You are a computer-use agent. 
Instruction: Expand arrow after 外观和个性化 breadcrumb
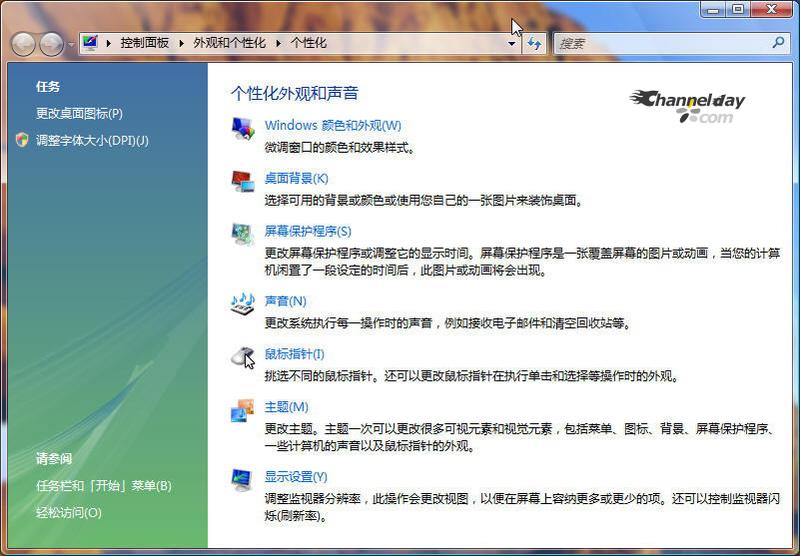coord(279,43)
